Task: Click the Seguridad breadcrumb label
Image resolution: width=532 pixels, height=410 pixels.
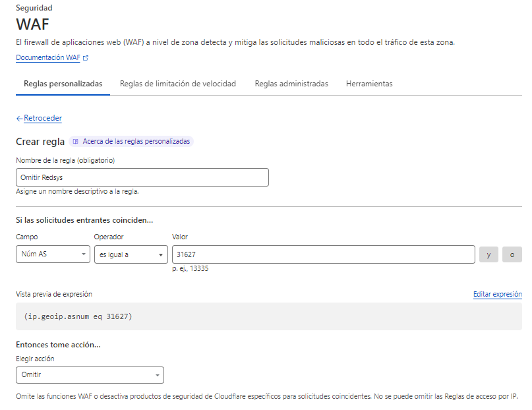Action: click(34, 8)
